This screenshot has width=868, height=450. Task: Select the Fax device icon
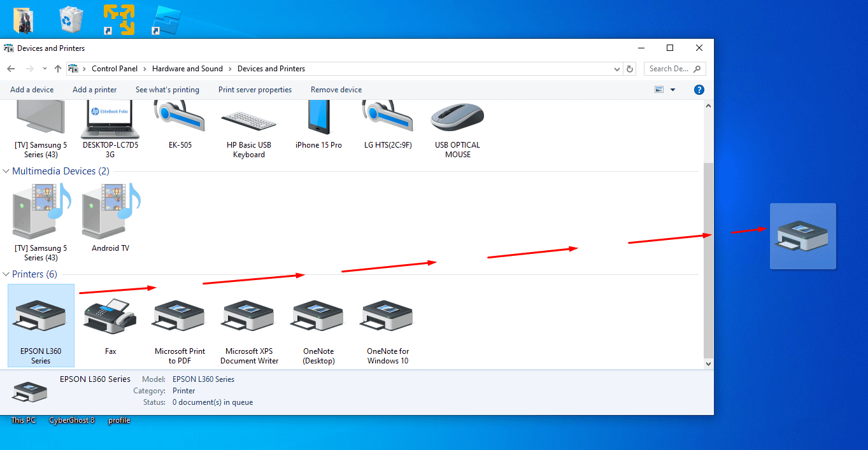pos(110,324)
